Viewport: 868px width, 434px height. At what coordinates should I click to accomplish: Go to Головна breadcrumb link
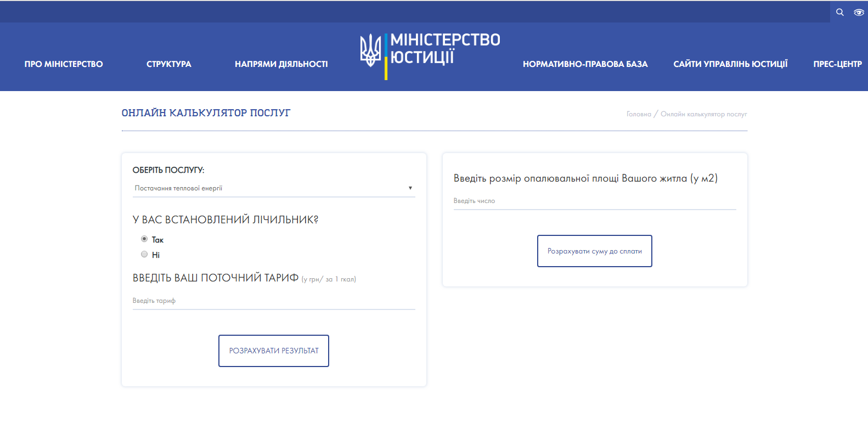coord(639,114)
